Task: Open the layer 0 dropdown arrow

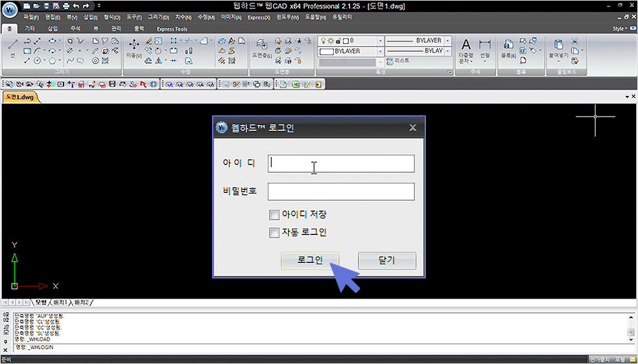Action: coord(380,41)
